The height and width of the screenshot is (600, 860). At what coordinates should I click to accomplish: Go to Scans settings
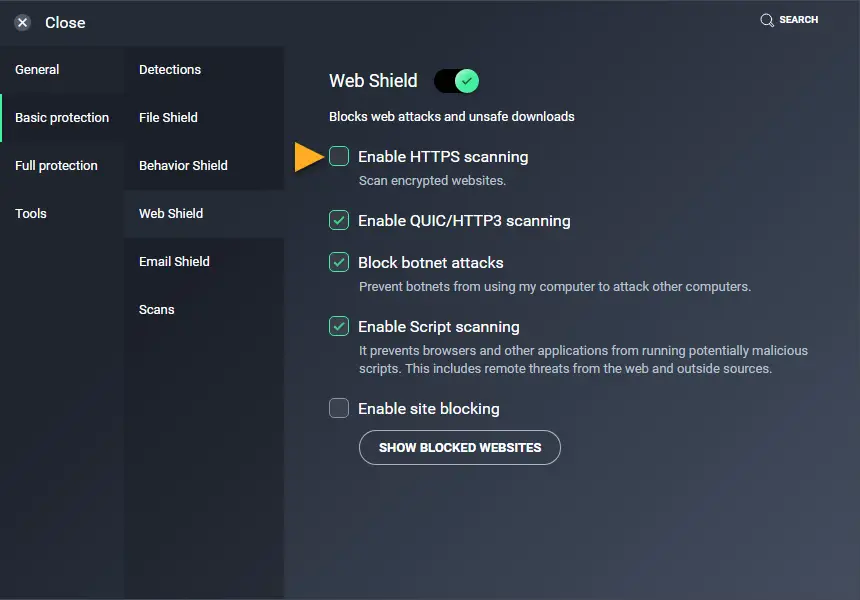(157, 310)
